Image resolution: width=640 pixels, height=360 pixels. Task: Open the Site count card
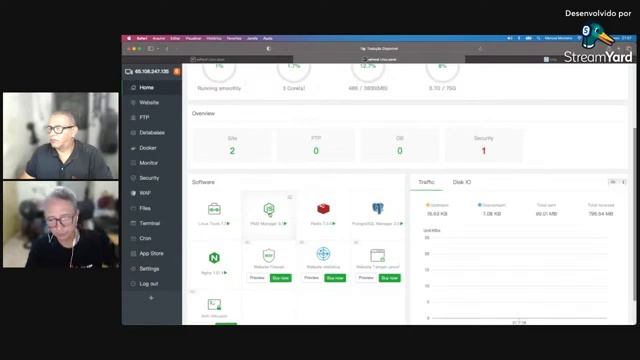click(232, 145)
